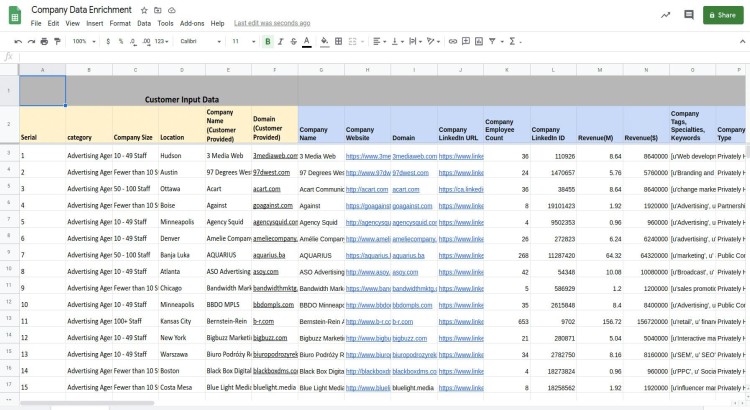Toggle strikethrough formatting
750x410 pixels.
coord(293,42)
